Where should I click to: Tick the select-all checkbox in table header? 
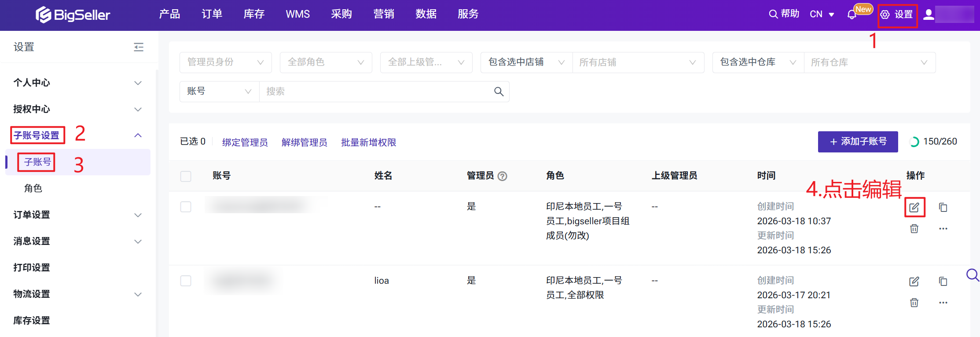pos(186,176)
